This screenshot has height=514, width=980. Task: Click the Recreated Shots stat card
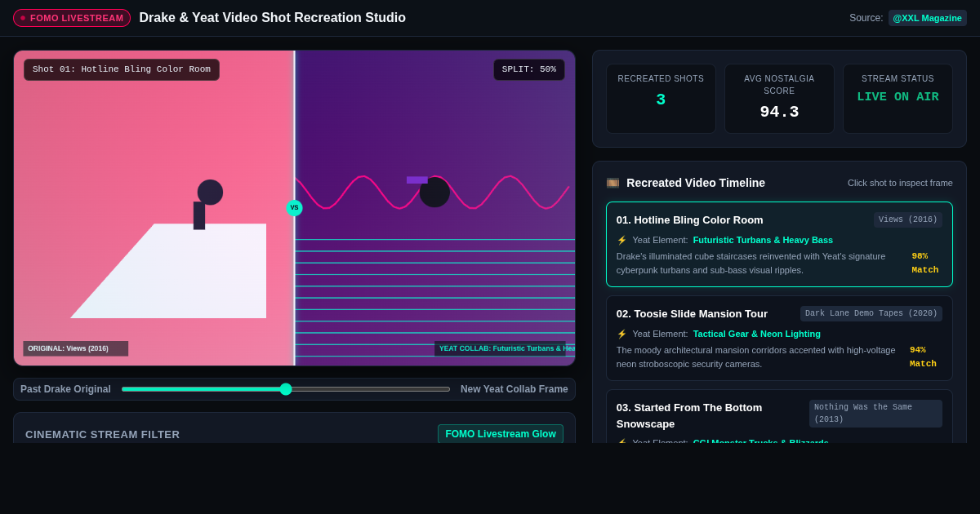click(x=661, y=99)
